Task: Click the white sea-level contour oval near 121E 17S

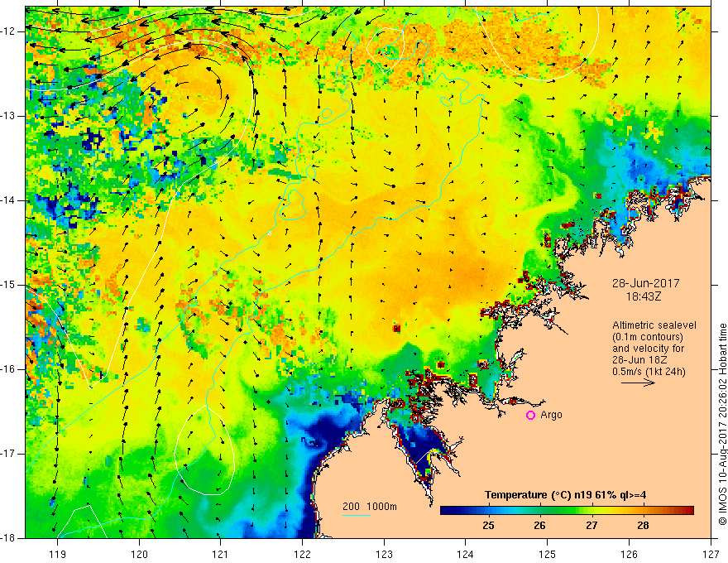Action: [x=204, y=450]
